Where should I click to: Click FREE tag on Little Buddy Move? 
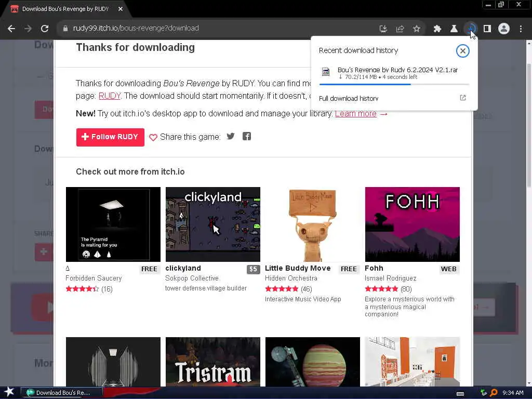(349, 269)
